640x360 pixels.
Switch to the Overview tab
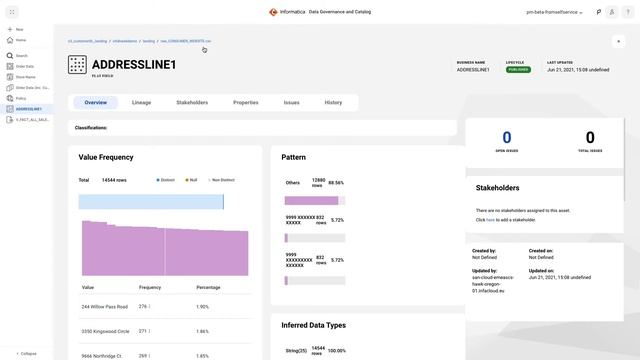[96, 102]
